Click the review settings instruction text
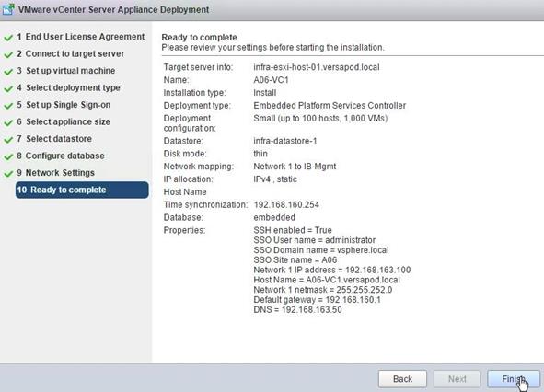This screenshot has height=392, width=544. [x=272, y=48]
